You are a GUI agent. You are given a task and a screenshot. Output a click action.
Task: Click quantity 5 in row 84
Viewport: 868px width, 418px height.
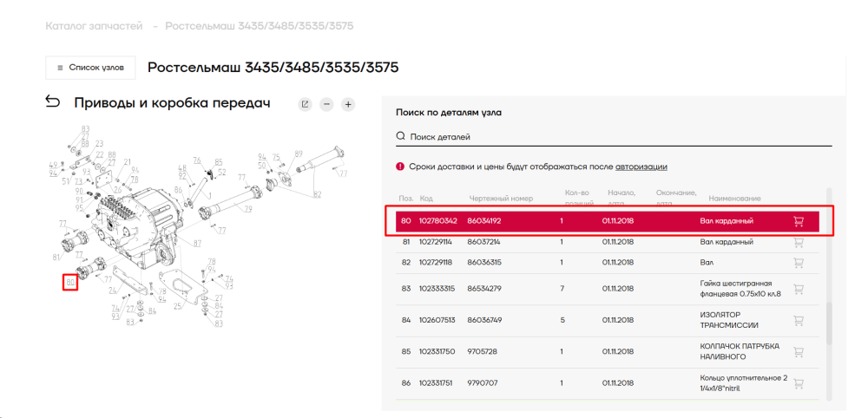coord(562,320)
